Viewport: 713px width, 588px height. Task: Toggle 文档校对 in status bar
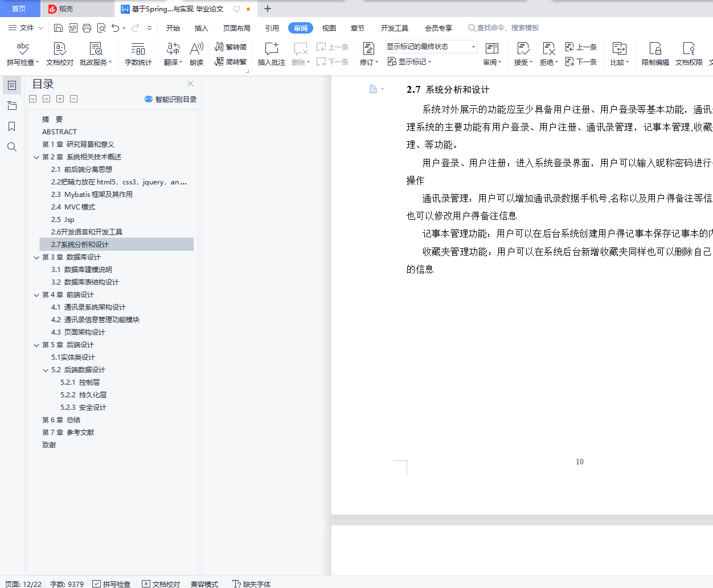point(161,584)
